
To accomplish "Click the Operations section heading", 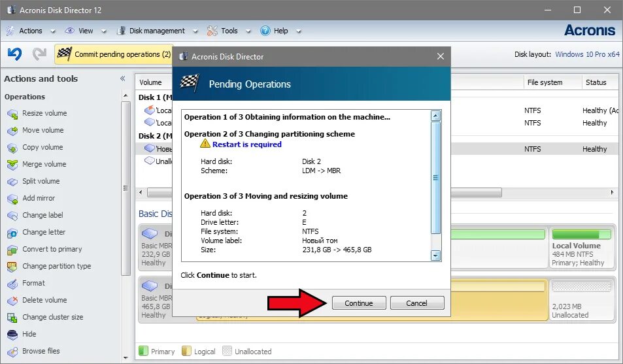I will [x=25, y=97].
